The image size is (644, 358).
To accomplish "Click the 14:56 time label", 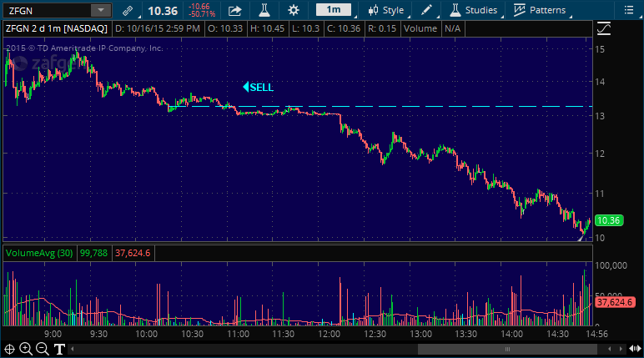I will coord(596,334).
